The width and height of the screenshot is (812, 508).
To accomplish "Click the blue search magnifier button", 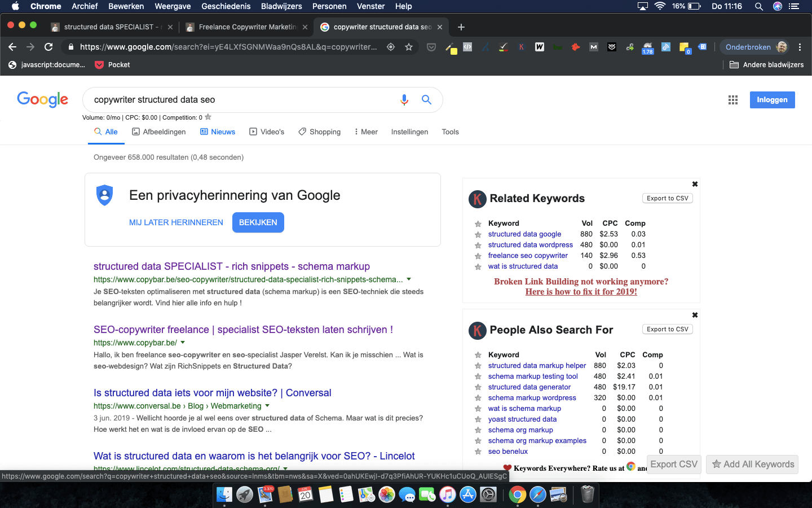I will click(x=427, y=100).
